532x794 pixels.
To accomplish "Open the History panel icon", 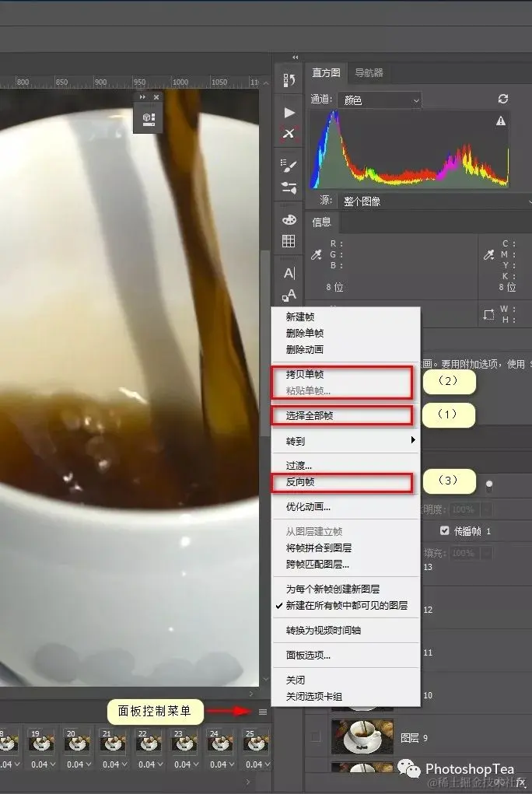I will click(x=289, y=79).
